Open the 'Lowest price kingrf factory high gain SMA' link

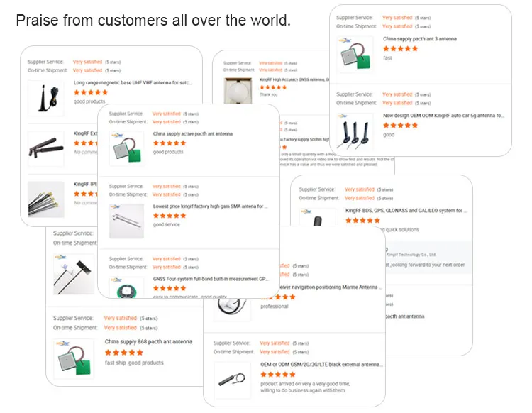tap(210, 206)
